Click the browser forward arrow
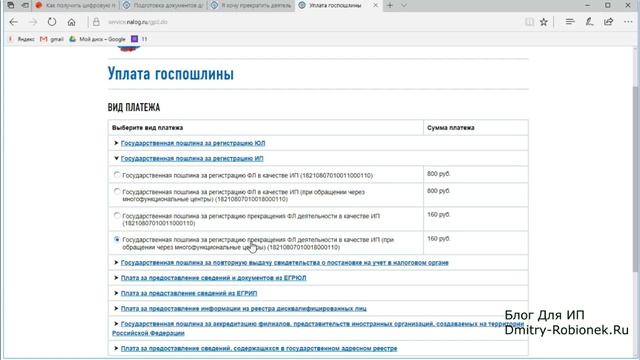640x360 pixels. pyautogui.click(x=33, y=22)
